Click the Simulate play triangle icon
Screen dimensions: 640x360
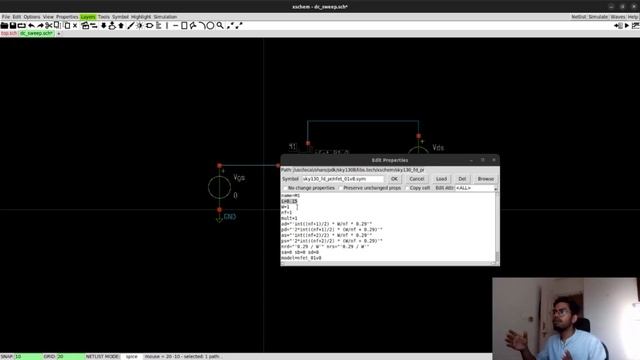[627, 25]
